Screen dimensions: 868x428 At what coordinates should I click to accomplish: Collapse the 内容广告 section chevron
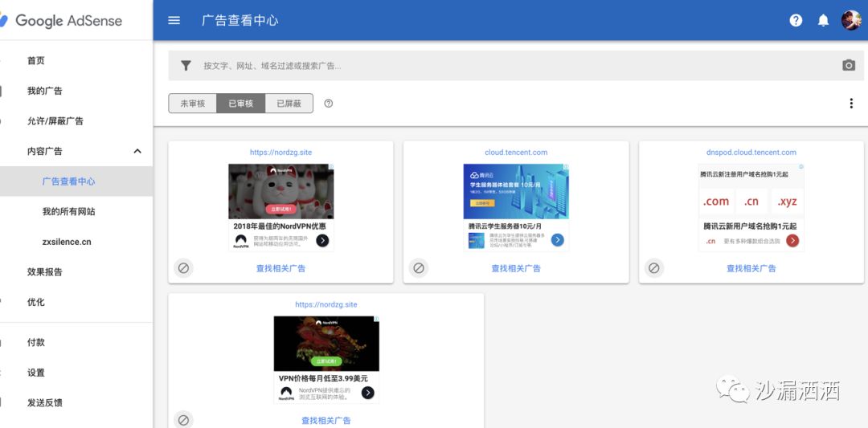click(x=137, y=151)
